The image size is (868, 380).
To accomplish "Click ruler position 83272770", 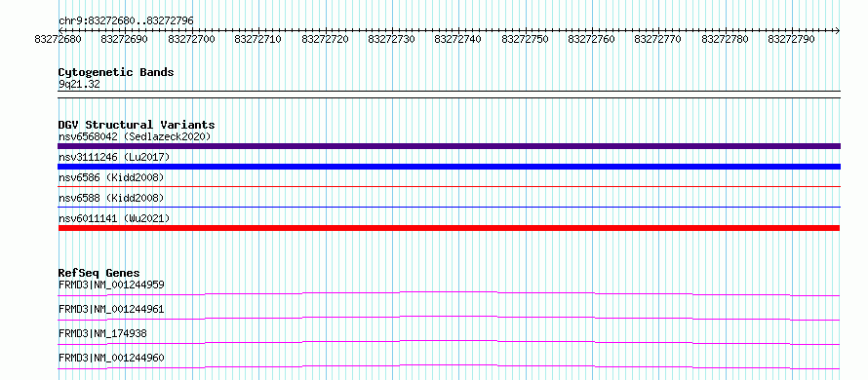I will (657, 39).
